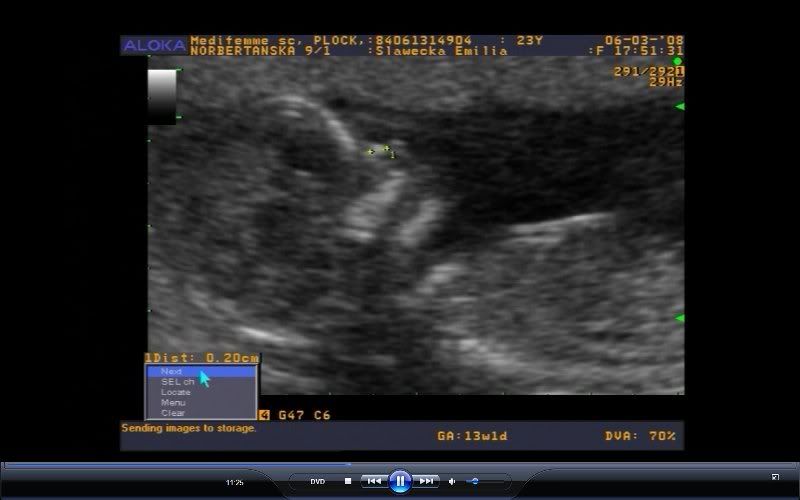The width and height of the screenshot is (800, 500).
Task: Open Menu entry in caliper popup
Action: tap(201, 403)
